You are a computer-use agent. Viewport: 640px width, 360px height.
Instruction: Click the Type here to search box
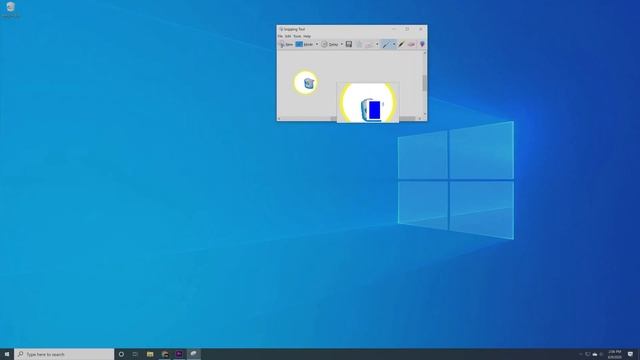click(x=64, y=354)
